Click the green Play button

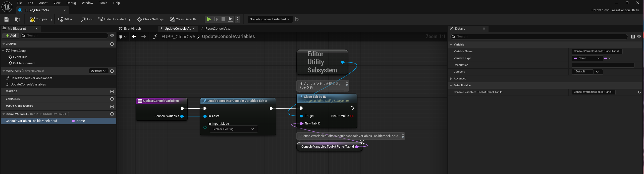pyautogui.click(x=209, y=19)
